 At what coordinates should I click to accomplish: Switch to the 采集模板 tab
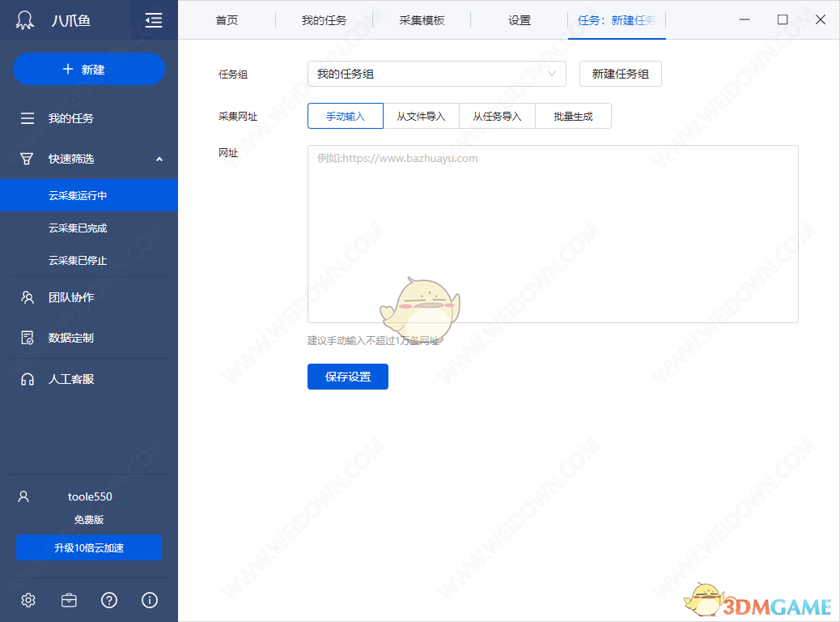coord(421,19)
